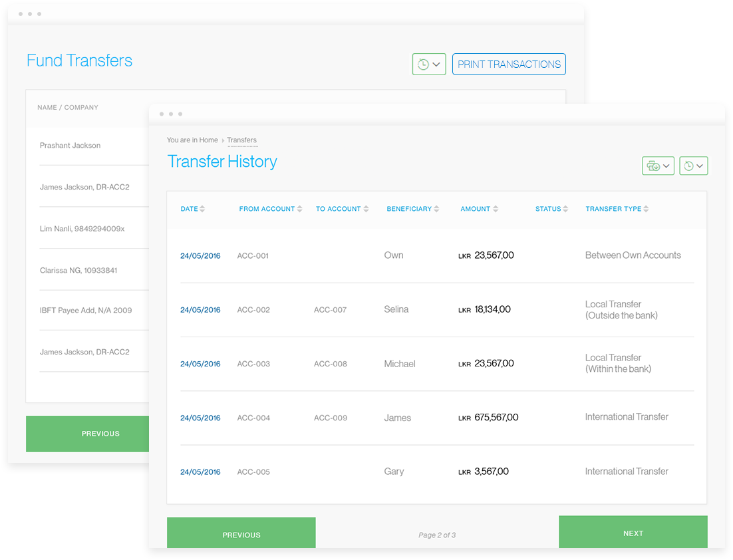Click the Next page button
This screenshot has height=560, width=733.
click(633, 532)
